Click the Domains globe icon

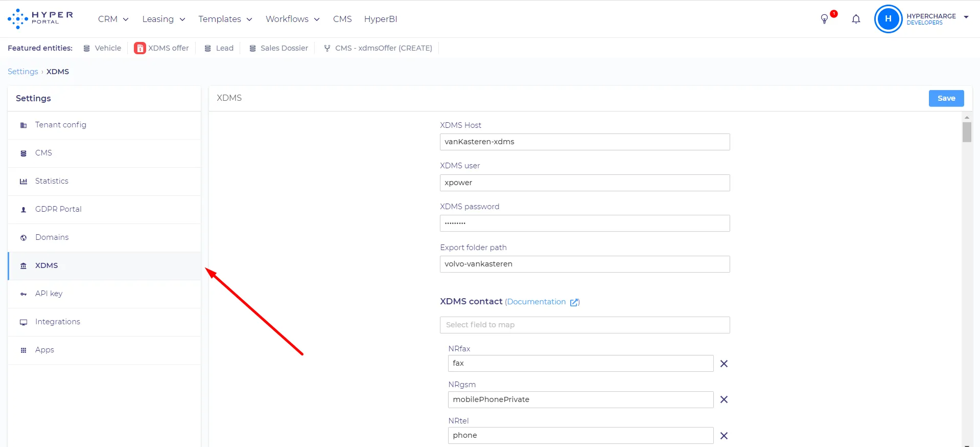tap(24, 238)
